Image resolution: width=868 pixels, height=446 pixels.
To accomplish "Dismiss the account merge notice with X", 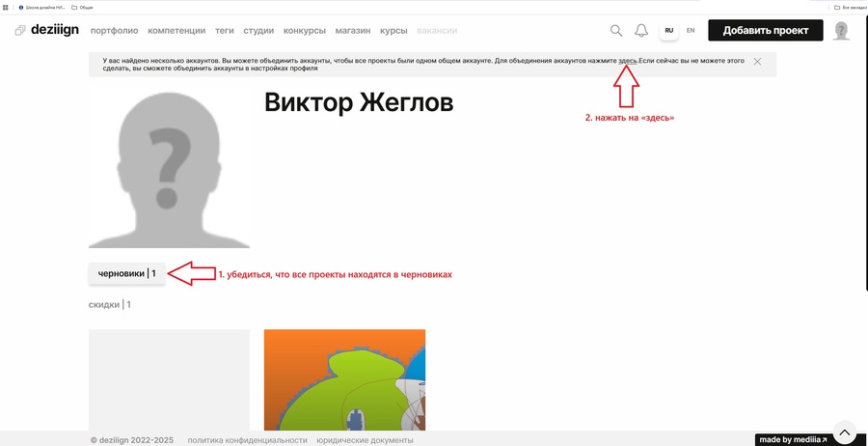I will (757, 62).
